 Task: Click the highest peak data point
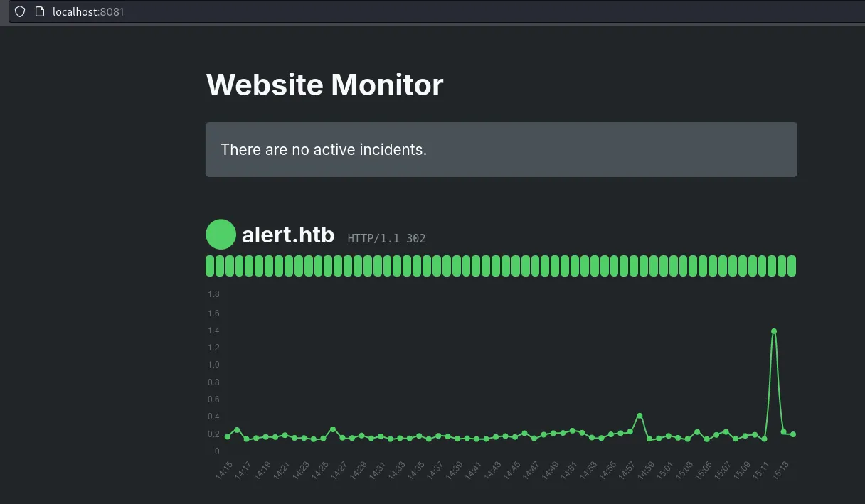click(x=773, y=331)
